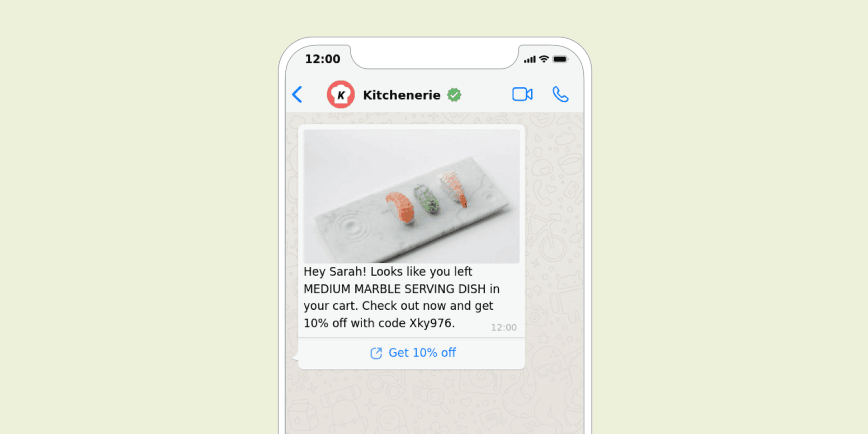Tap the Hey Sarah greeting text
Screen dimensions: 868x434
click(335, 272)
